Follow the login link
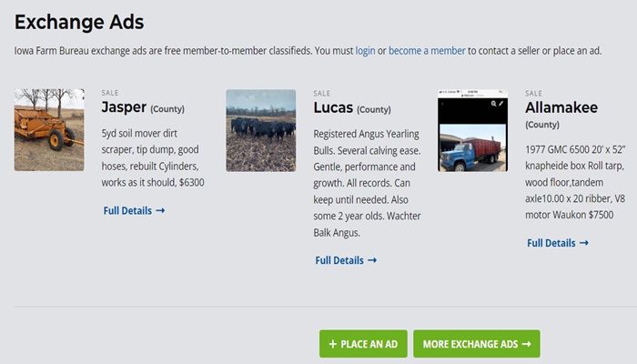This screenshot has height=364, width=637. [x=365, y=50]
